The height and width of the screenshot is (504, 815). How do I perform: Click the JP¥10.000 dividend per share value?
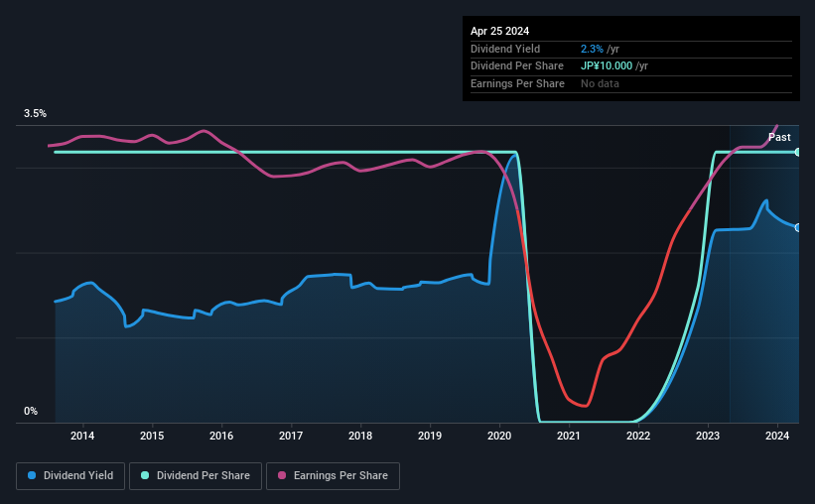click(x=607, y=66)
